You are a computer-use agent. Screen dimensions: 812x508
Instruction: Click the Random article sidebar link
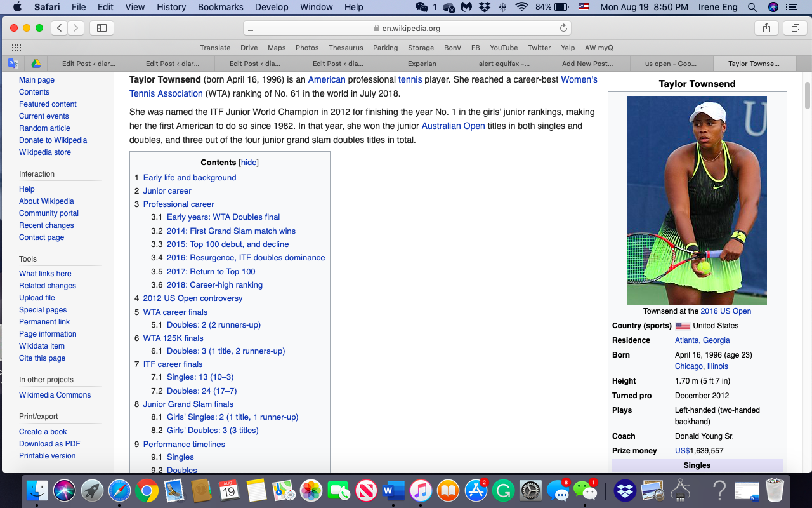tap(44, 128)
